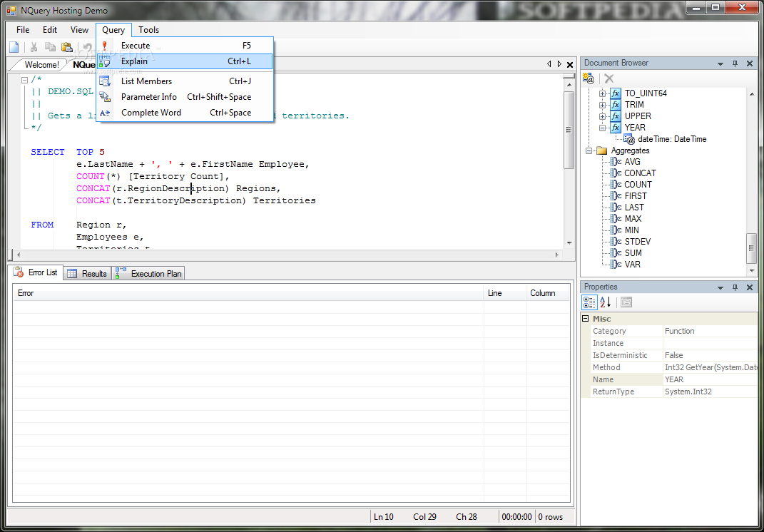
Task: Click the dateTime parameter icon
Action: (x=629, y=139)
